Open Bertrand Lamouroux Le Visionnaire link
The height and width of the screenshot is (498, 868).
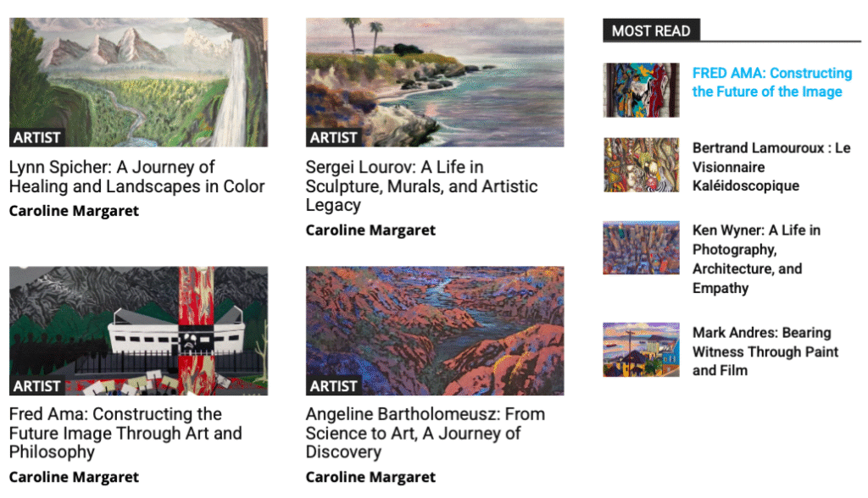click(771, 167)
